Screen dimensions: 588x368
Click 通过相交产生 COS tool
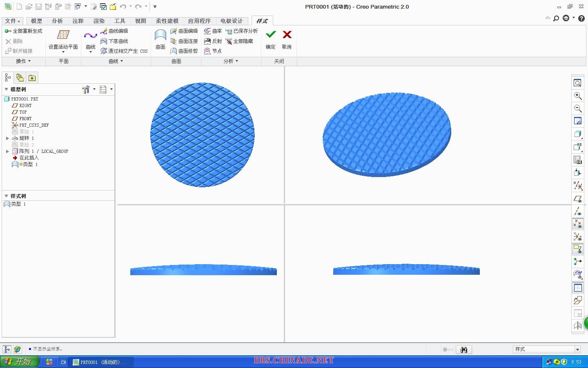pyautogui.click(x=124, y=51)
